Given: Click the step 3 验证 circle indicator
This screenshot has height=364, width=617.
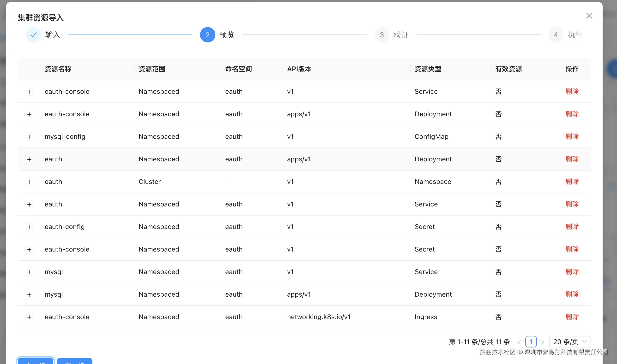Looking at the screenshot, I should (x=381, y=35).
